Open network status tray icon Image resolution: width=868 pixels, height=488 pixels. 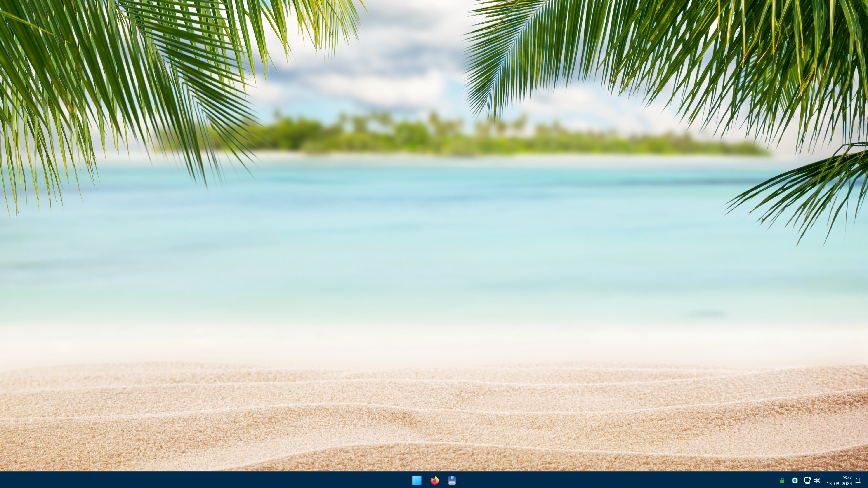tap(807, 481)
